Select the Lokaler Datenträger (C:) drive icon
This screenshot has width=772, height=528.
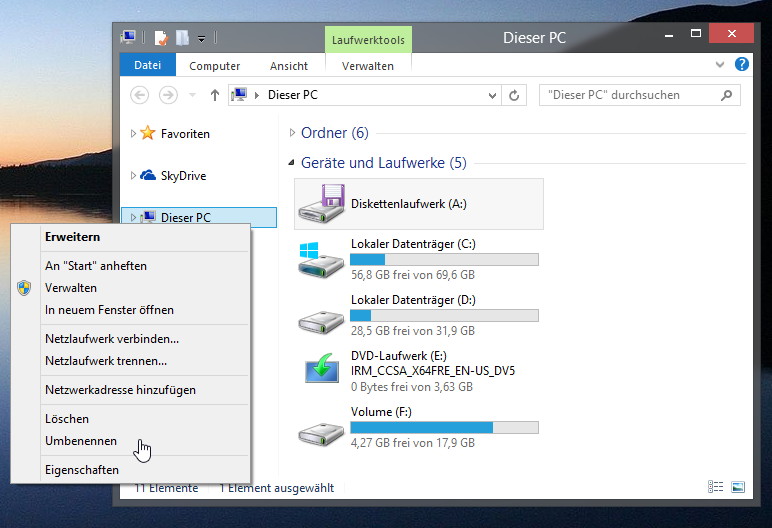[321, 260]
